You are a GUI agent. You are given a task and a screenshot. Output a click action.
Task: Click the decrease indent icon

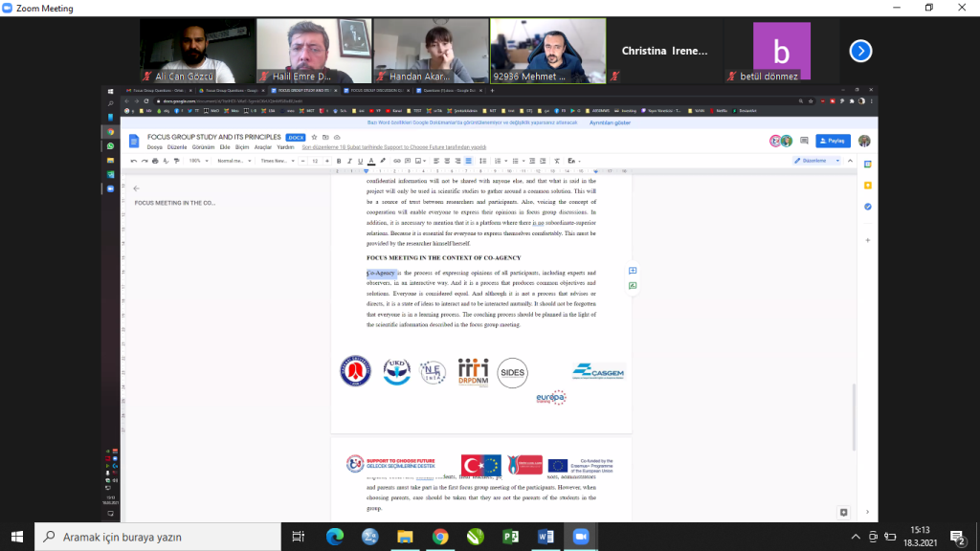coord(532,161)
